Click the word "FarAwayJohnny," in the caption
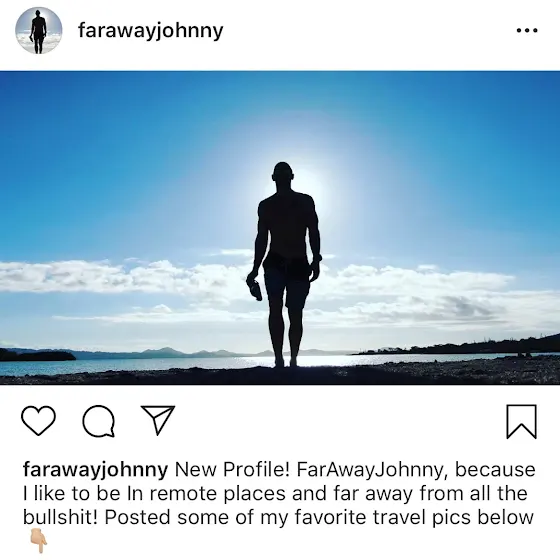560x560 pixels. point(372,470)
